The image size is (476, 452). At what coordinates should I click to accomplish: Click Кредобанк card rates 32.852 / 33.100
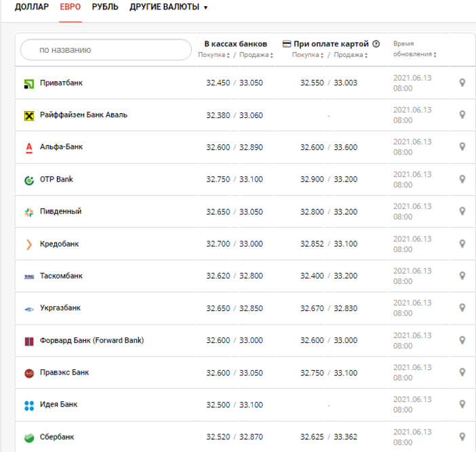coord(329,244)
